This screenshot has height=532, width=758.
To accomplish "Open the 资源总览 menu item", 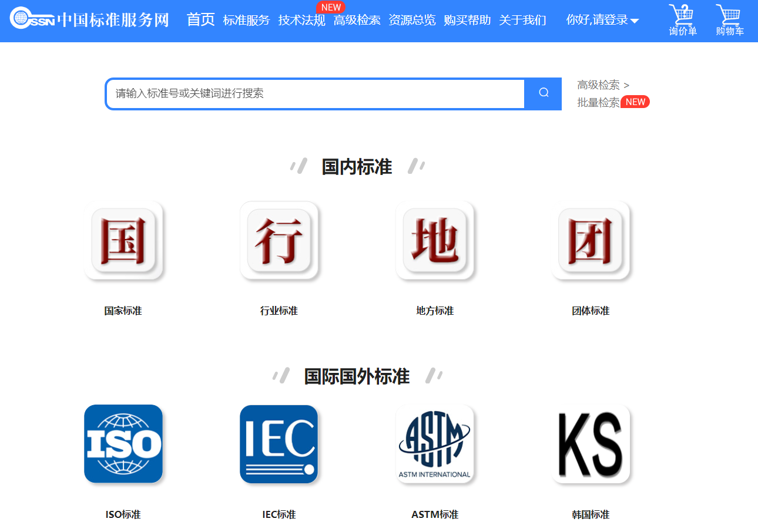I will tap(412, 21).
